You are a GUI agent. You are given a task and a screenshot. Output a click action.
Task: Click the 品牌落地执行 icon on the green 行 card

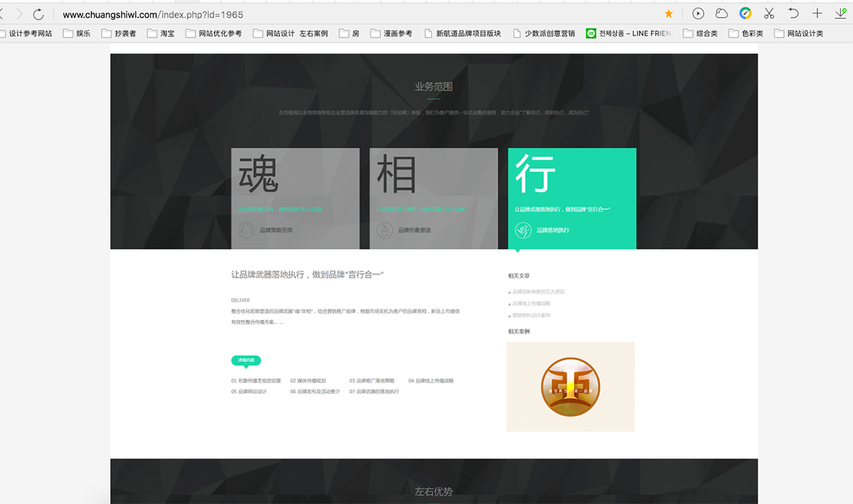pos(524,230)
